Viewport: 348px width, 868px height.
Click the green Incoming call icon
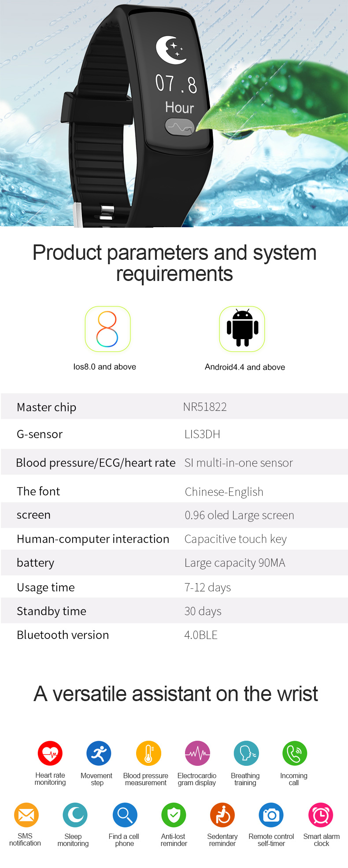click(x=295, y=753)
